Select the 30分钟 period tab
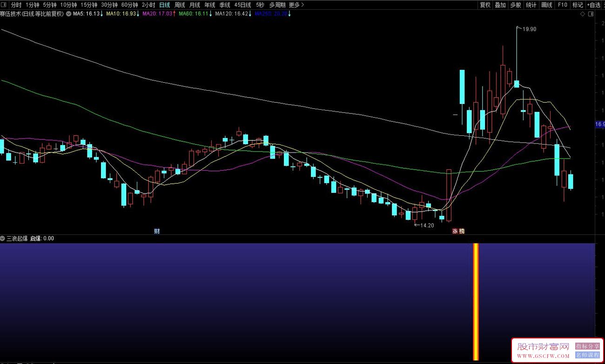605x364 pixels. pyautogui.click(x=109, y=5)
